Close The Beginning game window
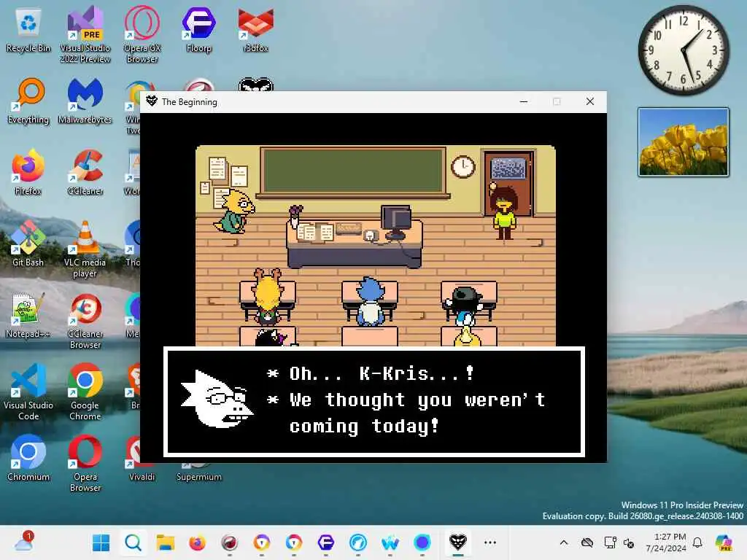This screenshot has height=560, width=747. 589,101
